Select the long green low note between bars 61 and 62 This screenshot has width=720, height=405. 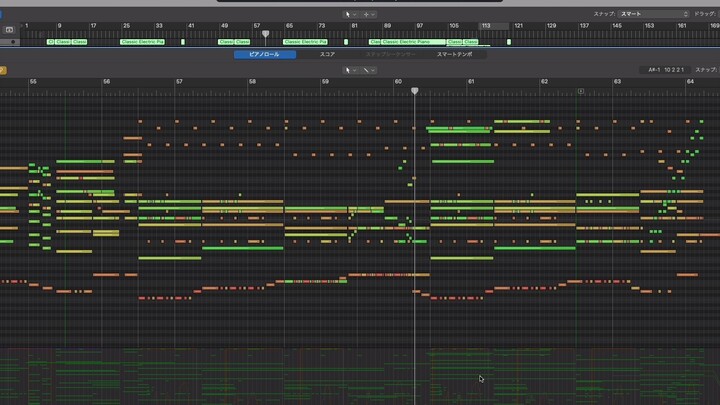pyautogui.click(x=535, y=248)
